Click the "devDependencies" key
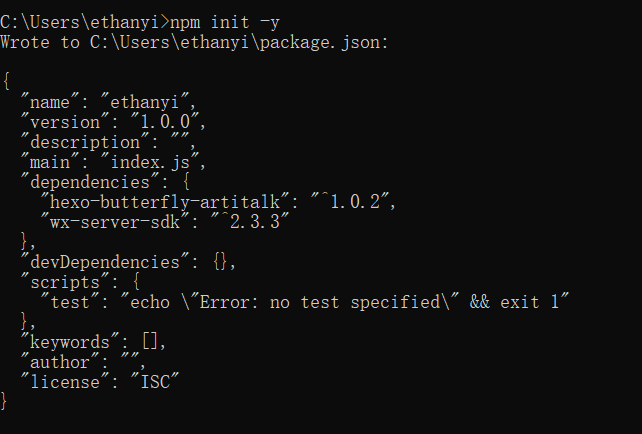642x434 pixels. coord(105,262)
